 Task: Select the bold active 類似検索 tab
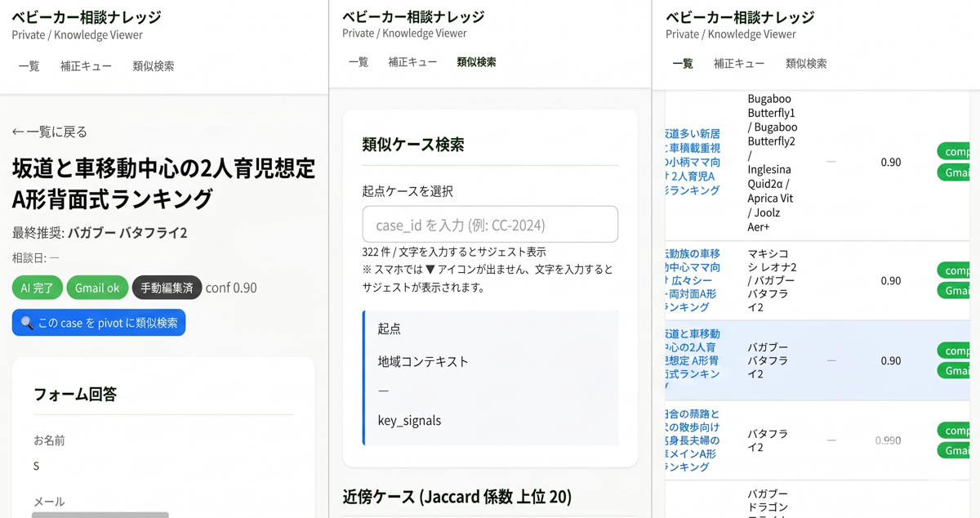coord(476,62)
